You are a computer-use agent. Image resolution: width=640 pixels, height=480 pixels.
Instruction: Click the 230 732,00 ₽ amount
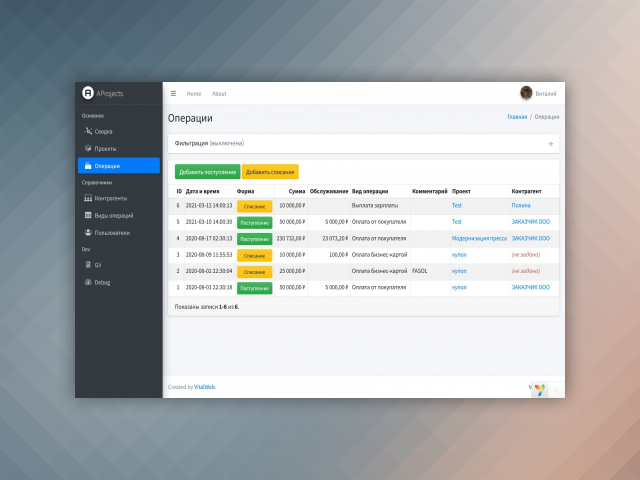tap(291, 238)
